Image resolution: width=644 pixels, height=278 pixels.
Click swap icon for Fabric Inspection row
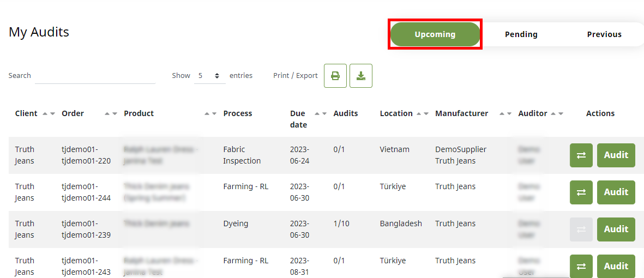click(581, 155)
